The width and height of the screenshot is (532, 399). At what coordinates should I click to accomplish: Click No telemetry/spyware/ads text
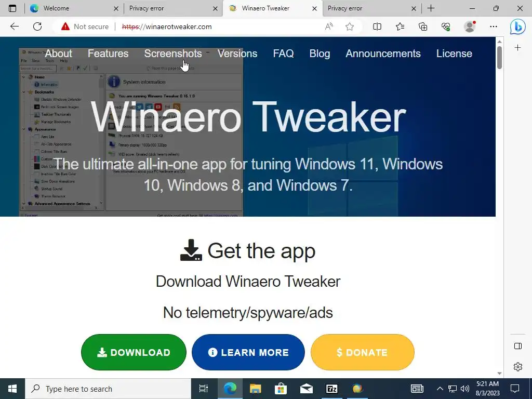[x=248, y=312]
